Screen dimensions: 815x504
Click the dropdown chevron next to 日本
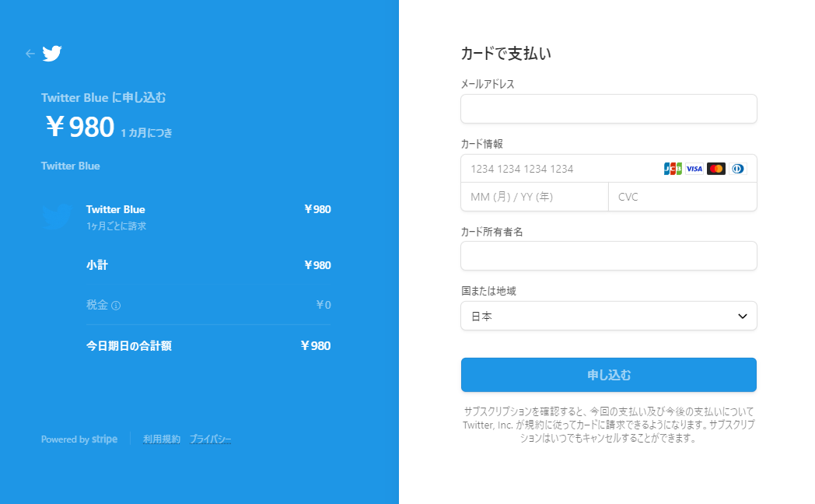click(x=742, y=316)
